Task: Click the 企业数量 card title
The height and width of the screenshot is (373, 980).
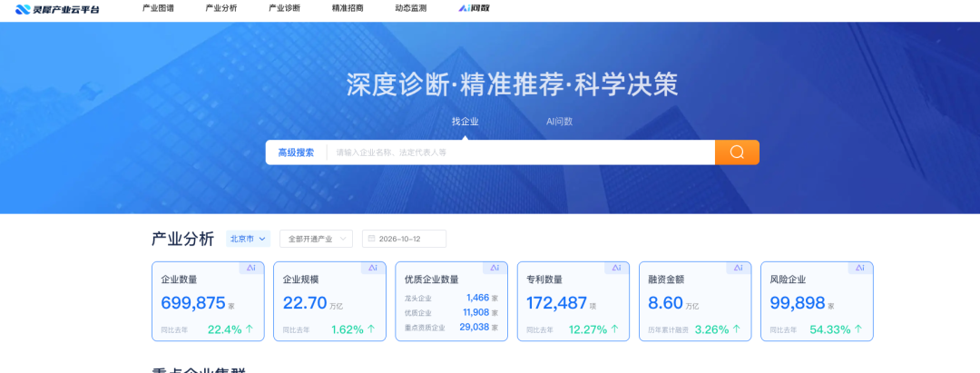Action: (x=180, y=280)
